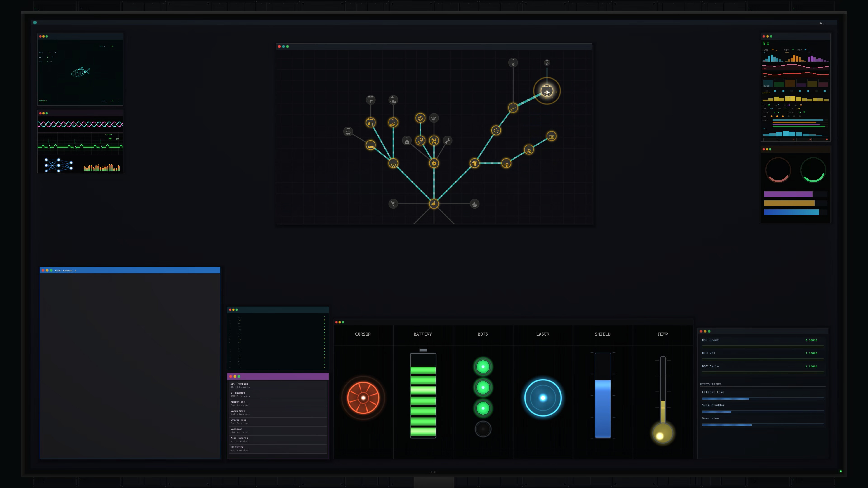Open the robotic arm skill node

click(x=513, y=108)
